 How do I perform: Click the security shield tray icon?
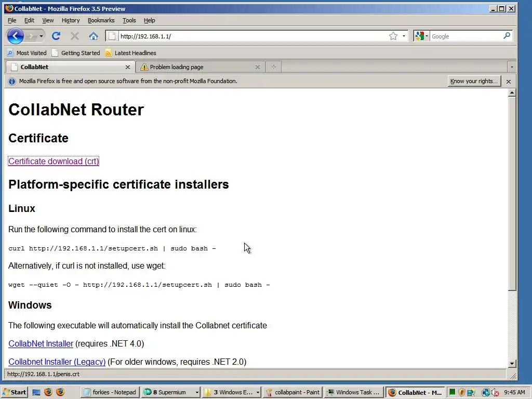pos(461,392)
